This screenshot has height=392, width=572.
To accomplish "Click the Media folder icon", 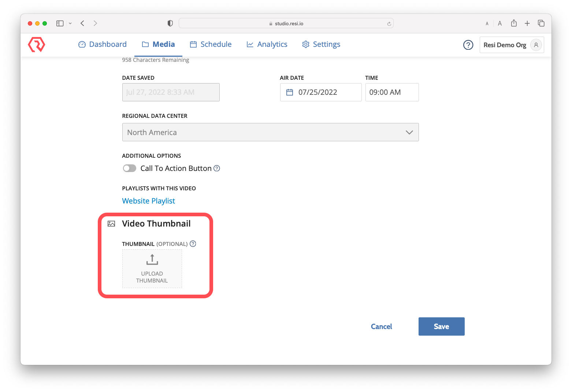I will point(145,44).
